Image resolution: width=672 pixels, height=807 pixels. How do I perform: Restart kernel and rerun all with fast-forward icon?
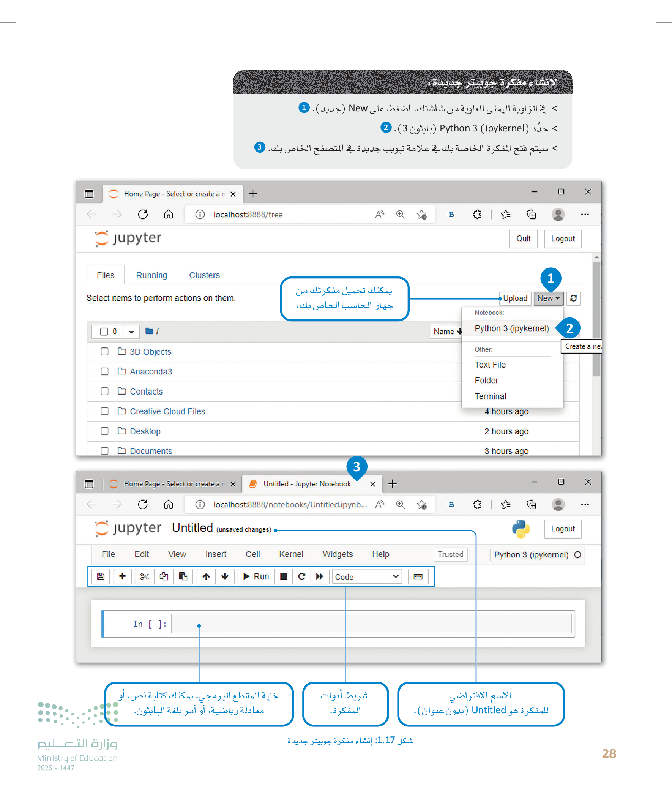pos(320,576)
